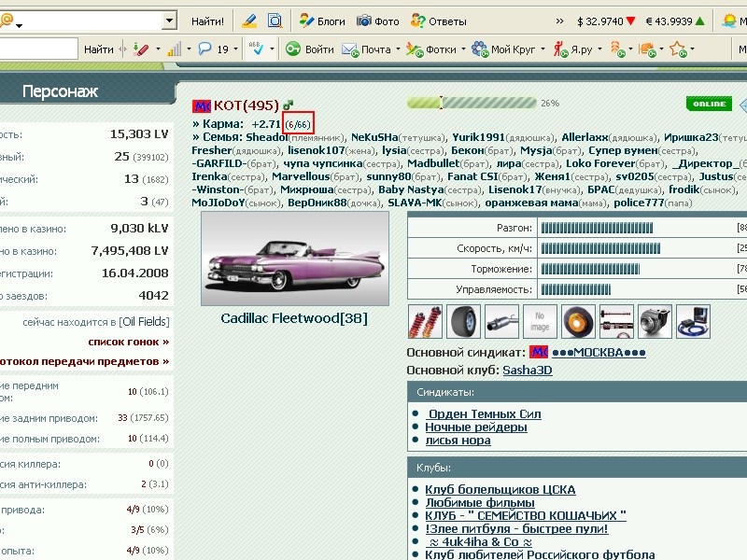Open the highlighter dropdown arrow

pos(158,49)
